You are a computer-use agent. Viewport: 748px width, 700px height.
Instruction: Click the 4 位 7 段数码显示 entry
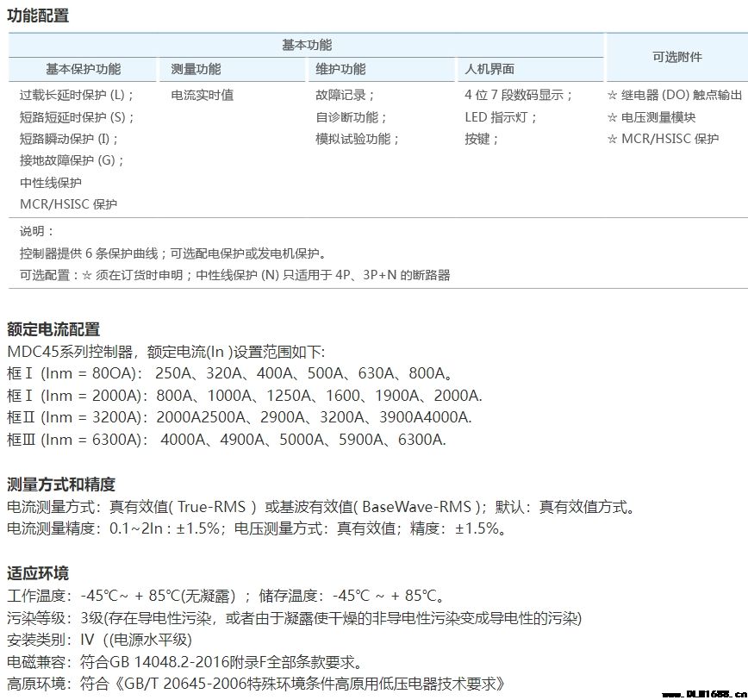(519, 96)
